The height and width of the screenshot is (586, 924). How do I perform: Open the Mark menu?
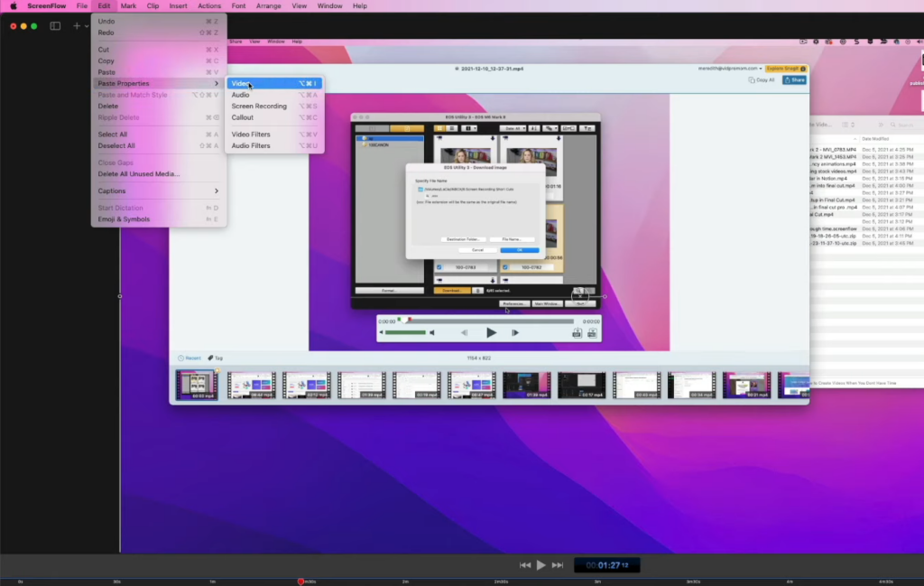(x=128, y=6)
